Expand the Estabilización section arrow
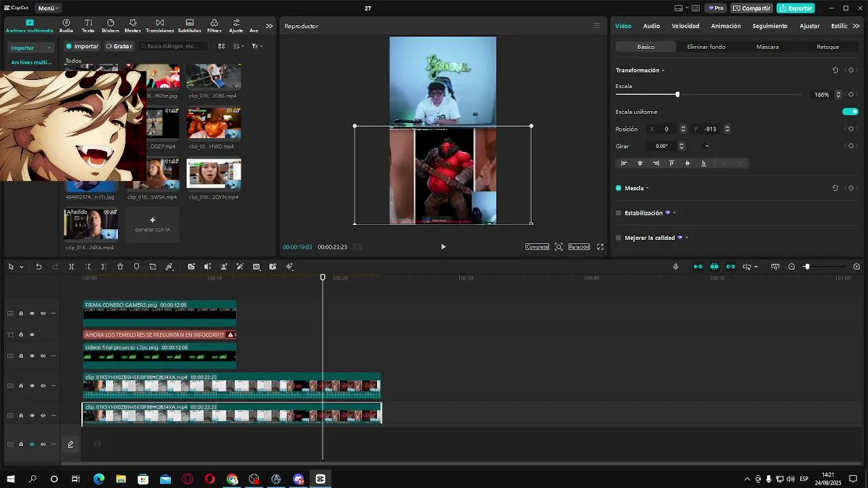This screenshot has width=868, height=488. (x=674, y=213)
